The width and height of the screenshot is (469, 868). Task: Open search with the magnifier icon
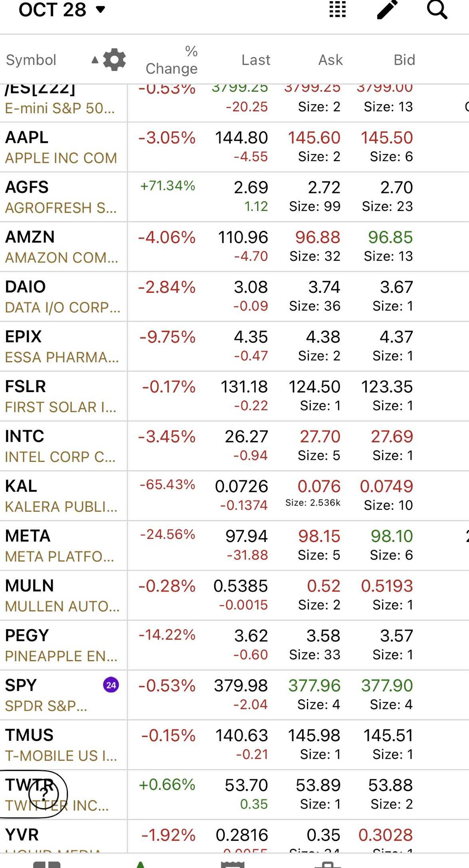(x=437, y=10)
